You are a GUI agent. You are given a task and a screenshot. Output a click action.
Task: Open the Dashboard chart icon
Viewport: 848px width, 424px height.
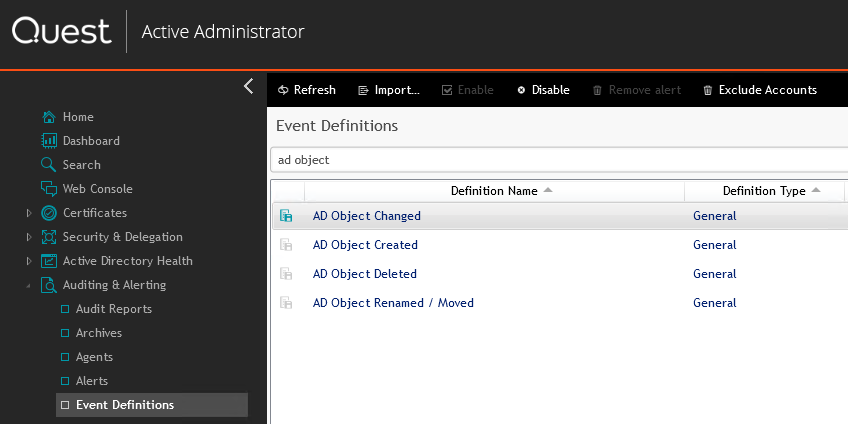49,141
